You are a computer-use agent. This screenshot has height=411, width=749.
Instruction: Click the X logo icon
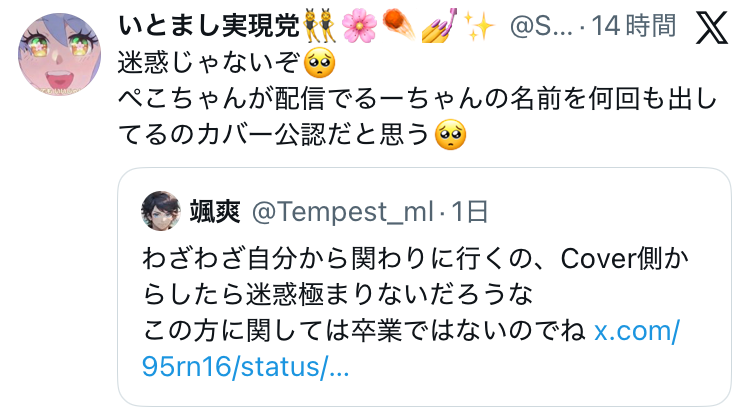(712, 28)
